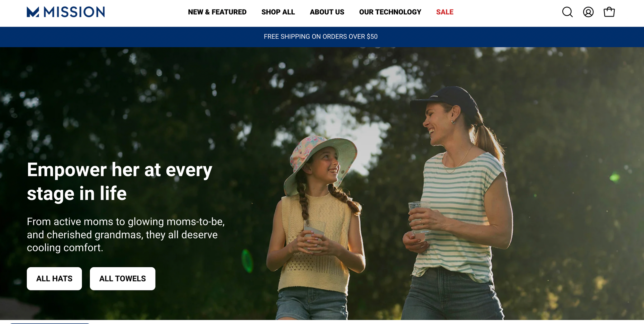Visit the red Sale link
The width and height of the screenshot is (644, 324).
(445, 12)
